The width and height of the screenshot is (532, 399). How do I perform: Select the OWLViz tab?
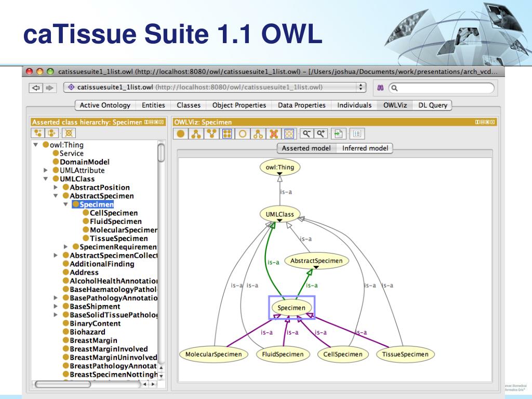[x=395, y=105]
